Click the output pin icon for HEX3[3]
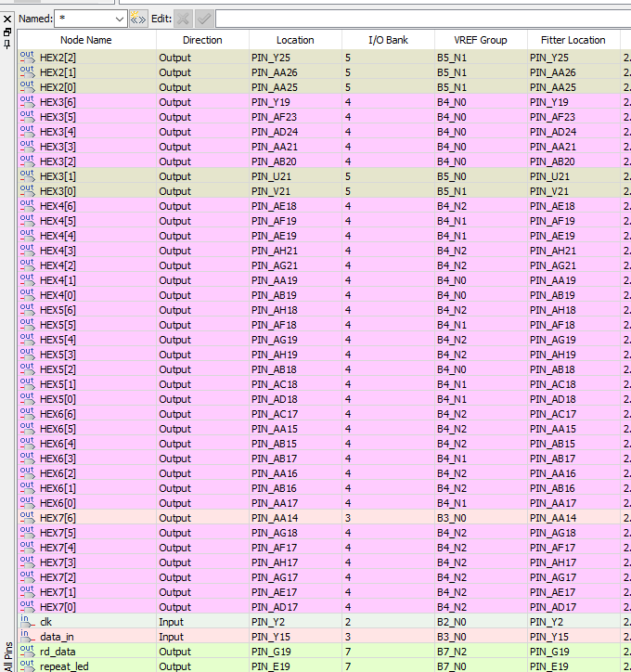631x672 pixels. [28, 146]
